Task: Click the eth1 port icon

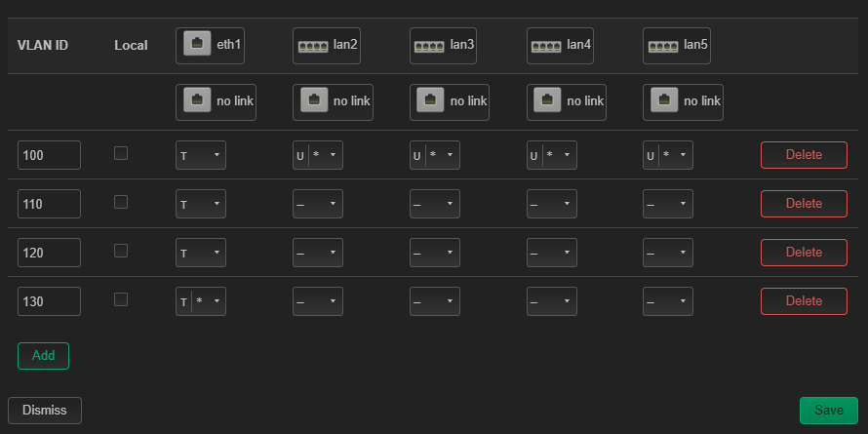Action: tap(197, 44)
